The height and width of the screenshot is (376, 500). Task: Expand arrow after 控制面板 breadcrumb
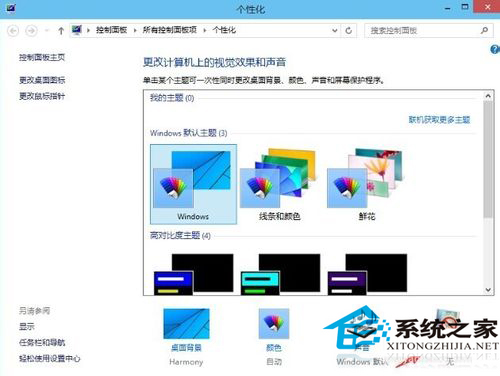click(x=135, y=31)
